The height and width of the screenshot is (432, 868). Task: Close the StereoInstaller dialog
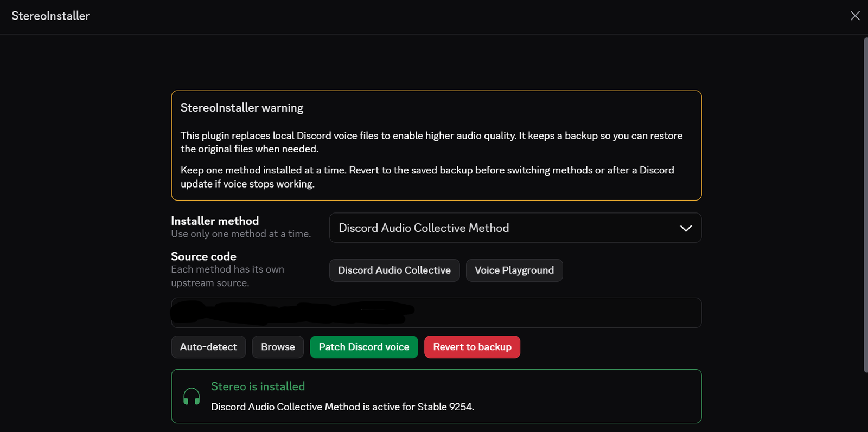(x=855, y=16)
